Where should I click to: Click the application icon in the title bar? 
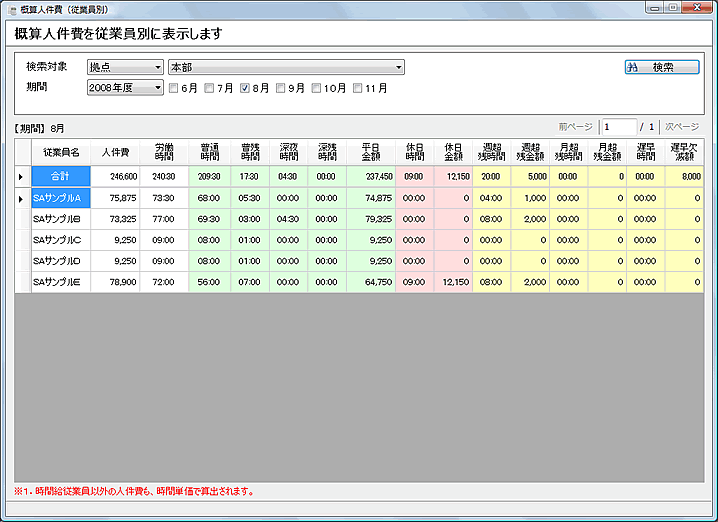click(x=11, y=8)
